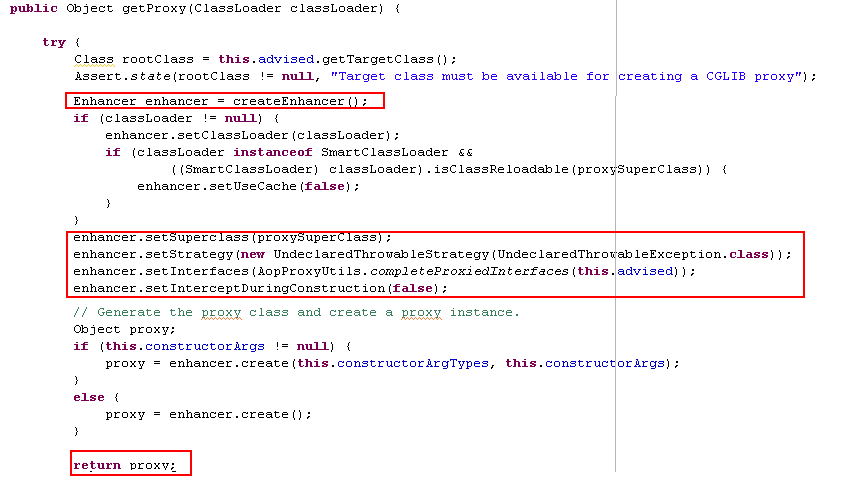Click the 'Class rootClass' declaration line
The image size is (860, 485).
[x=265, y=59]
